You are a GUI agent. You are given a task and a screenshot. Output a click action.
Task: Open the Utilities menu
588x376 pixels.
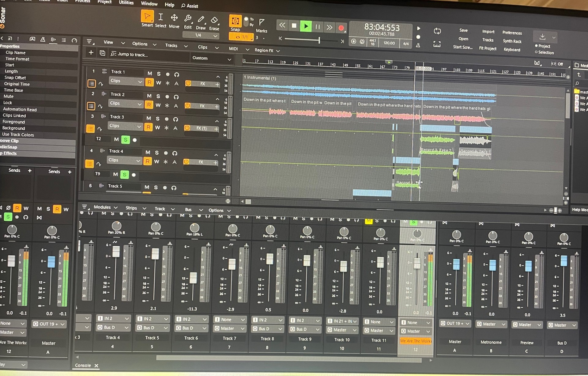pos(126,2)
